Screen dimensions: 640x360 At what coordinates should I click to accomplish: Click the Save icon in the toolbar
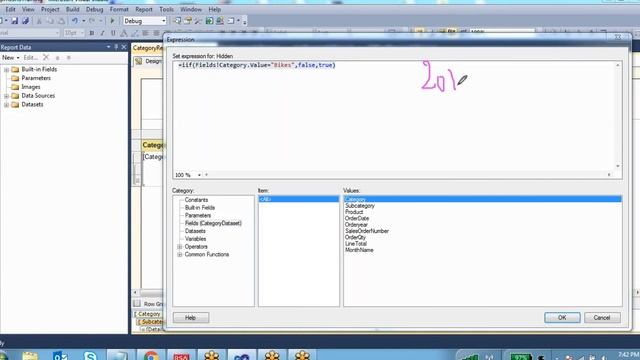[x=14, y=21]
